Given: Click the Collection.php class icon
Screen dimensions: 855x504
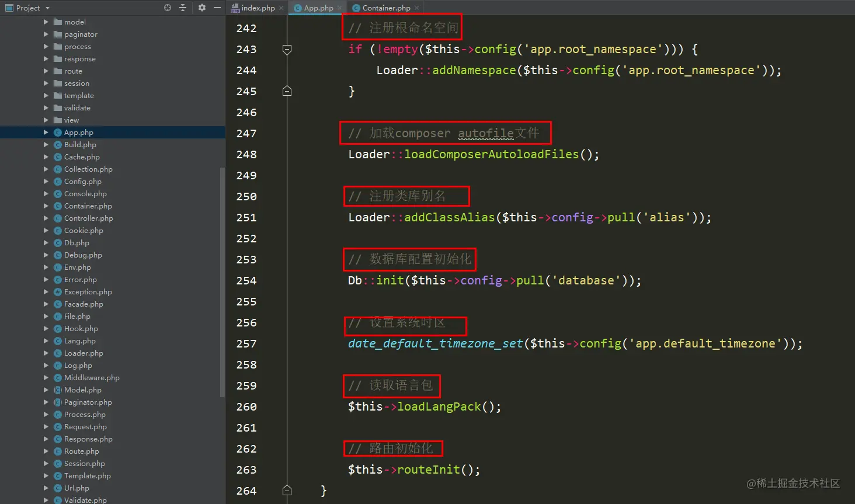Looking at the screenshot, I should point(58,169).
